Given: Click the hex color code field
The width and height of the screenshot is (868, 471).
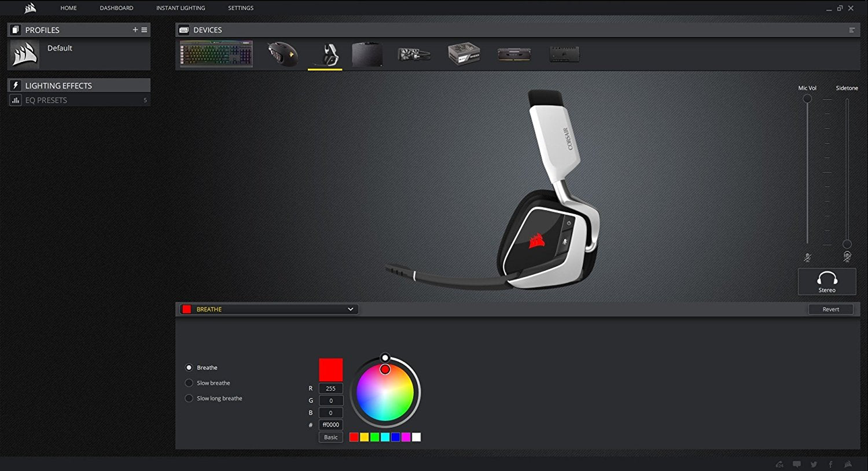Looking at the screenshot, I should click(x=331, y=425).
